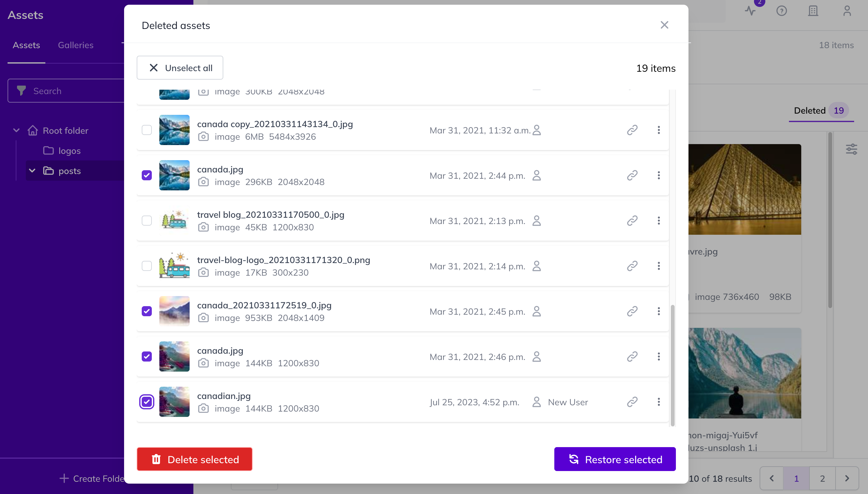The width and height of the screenshot is (868, 494).
Task: Click the Jul 25, 2023, 4:52 p.m. date
Action: click(474, 402)
